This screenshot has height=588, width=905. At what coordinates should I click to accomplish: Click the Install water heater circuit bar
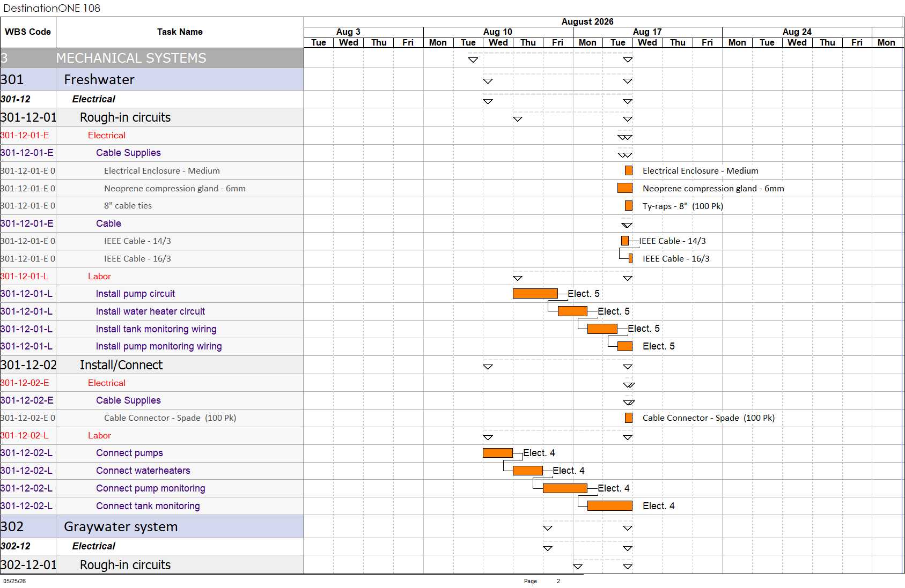[572, 311]
